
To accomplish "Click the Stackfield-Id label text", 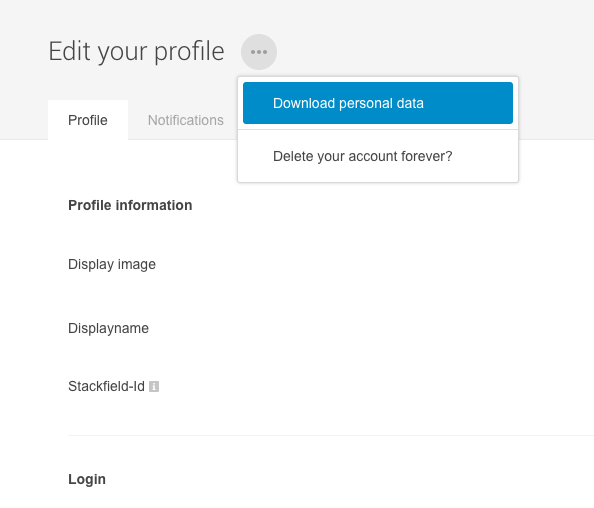I will click(x=106, y=386).
